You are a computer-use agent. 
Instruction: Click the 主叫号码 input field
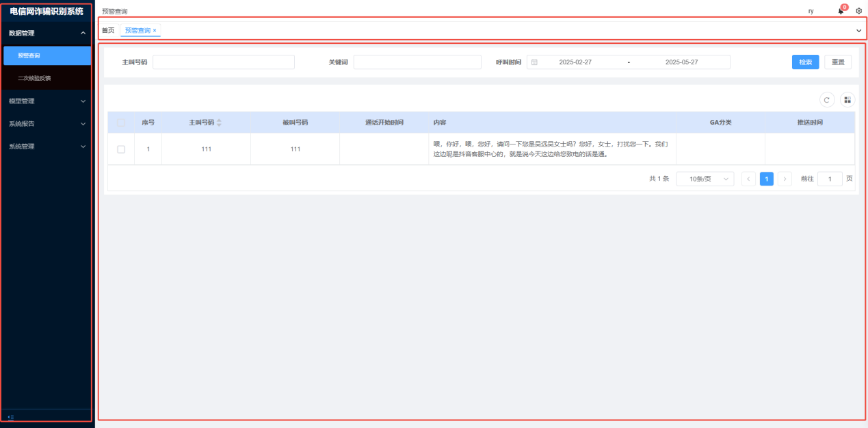tap(223, 62)
